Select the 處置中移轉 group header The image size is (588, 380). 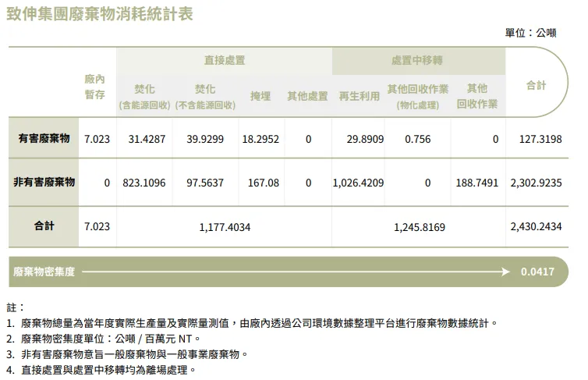[x=417, y=60]
